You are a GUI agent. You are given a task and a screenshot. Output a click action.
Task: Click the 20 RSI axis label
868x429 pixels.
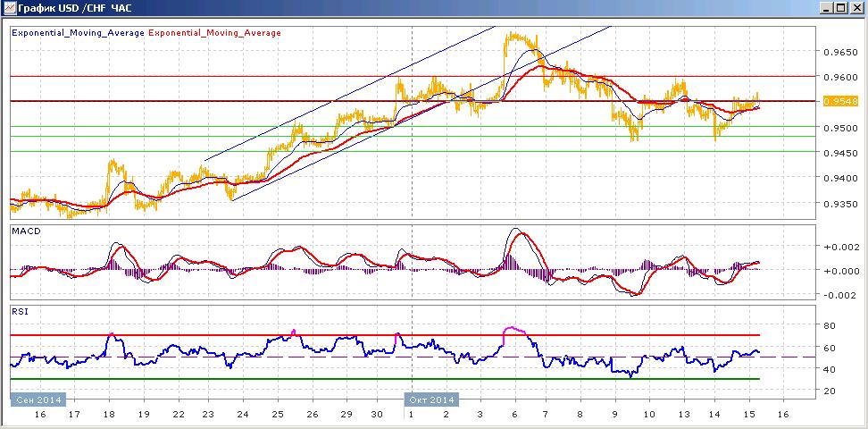(830, 391)
